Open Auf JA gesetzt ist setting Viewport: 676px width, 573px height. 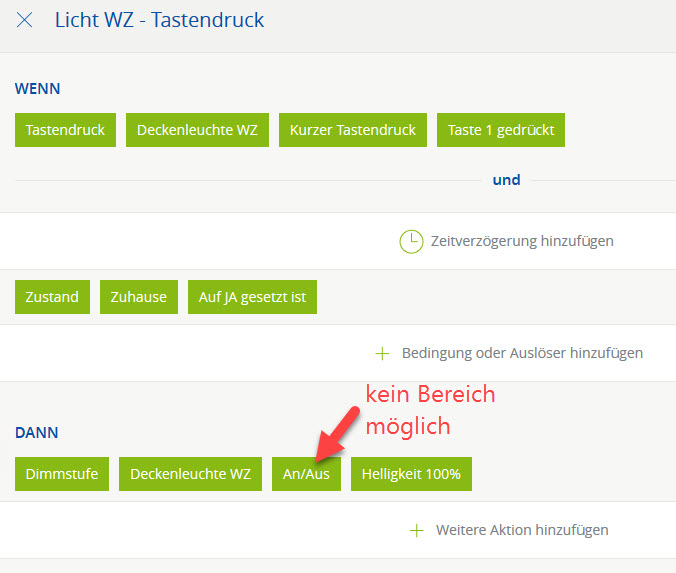click(x=252, y=297)
